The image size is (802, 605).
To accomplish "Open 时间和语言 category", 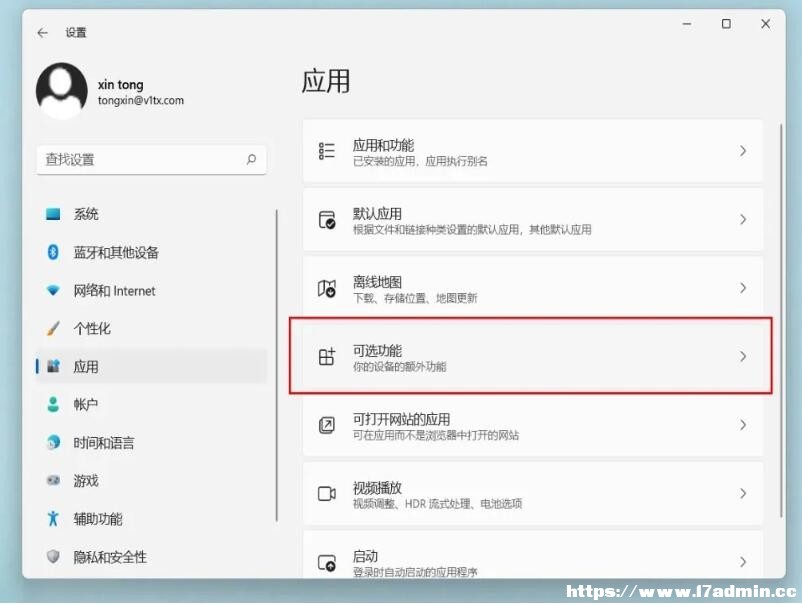I will click(151, 442).
